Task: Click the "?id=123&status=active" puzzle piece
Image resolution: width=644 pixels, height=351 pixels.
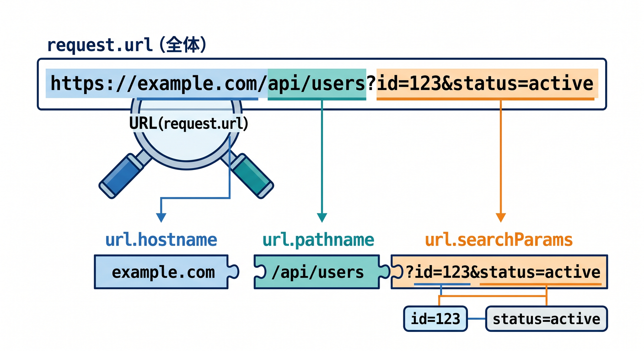Action: click(499, 272)
